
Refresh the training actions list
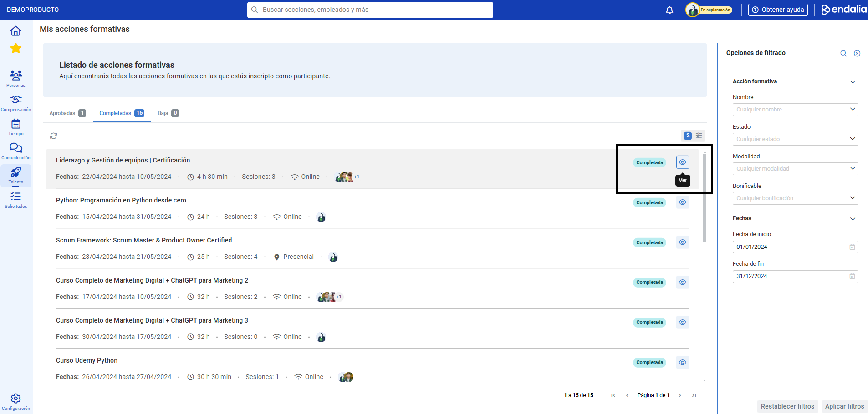click(54, 136)
